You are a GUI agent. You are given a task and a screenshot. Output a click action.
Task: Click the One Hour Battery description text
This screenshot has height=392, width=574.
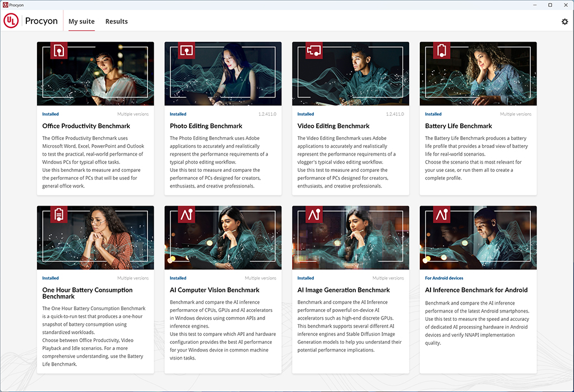(x=94, y=336)
